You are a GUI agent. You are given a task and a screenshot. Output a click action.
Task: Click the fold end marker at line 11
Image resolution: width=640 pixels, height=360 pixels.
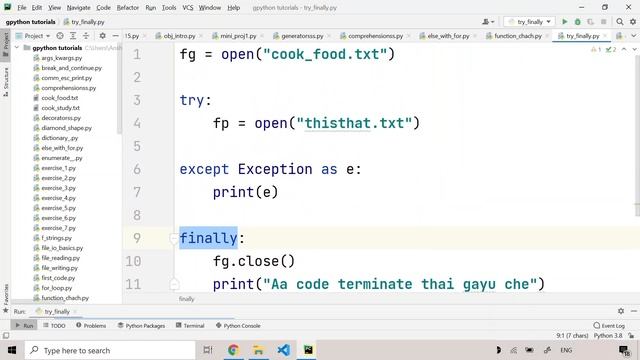(174, 284)
